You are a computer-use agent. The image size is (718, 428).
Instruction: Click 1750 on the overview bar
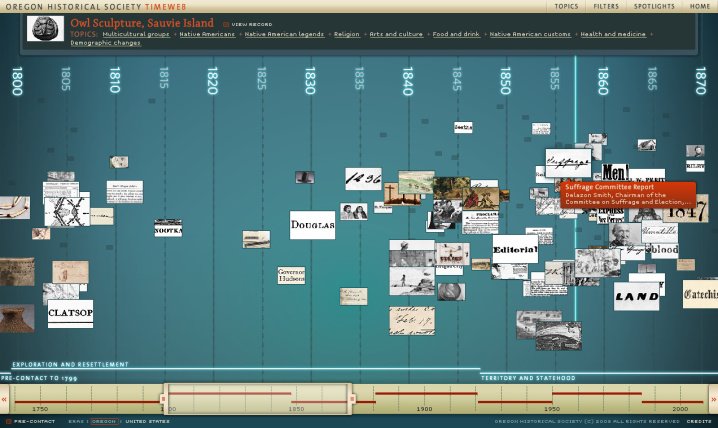pyautogui.click(x=40, y=409)
